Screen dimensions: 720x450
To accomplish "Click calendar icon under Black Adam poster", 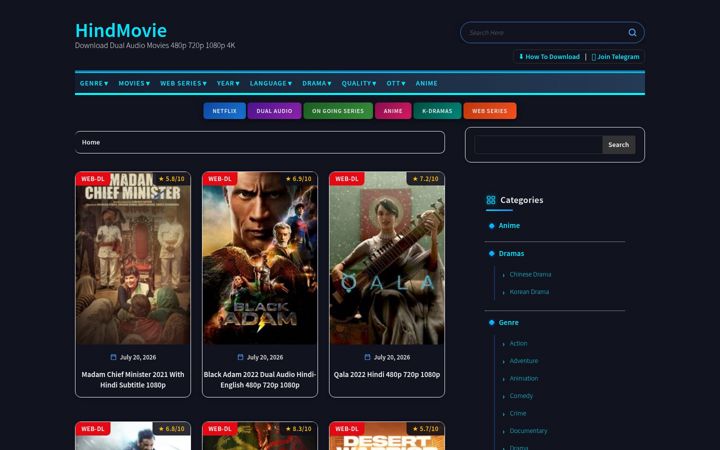I will pos(240,357).
